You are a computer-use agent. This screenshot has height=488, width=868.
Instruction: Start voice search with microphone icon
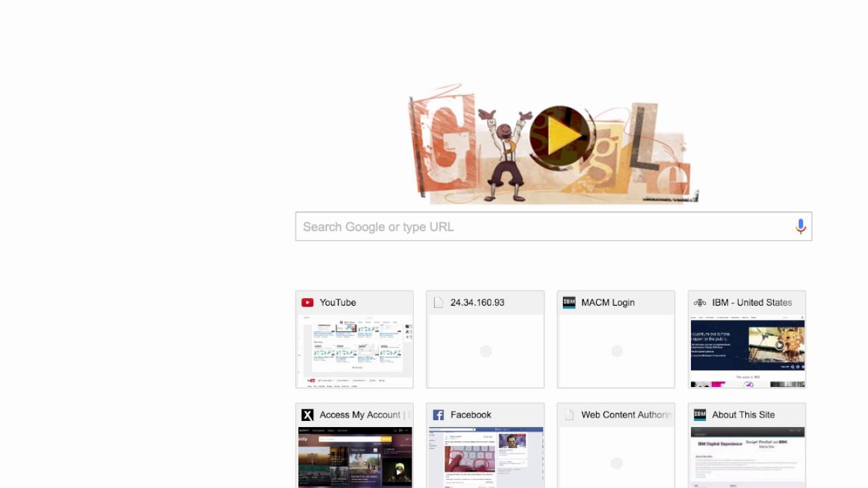click(x=800, y=226)
